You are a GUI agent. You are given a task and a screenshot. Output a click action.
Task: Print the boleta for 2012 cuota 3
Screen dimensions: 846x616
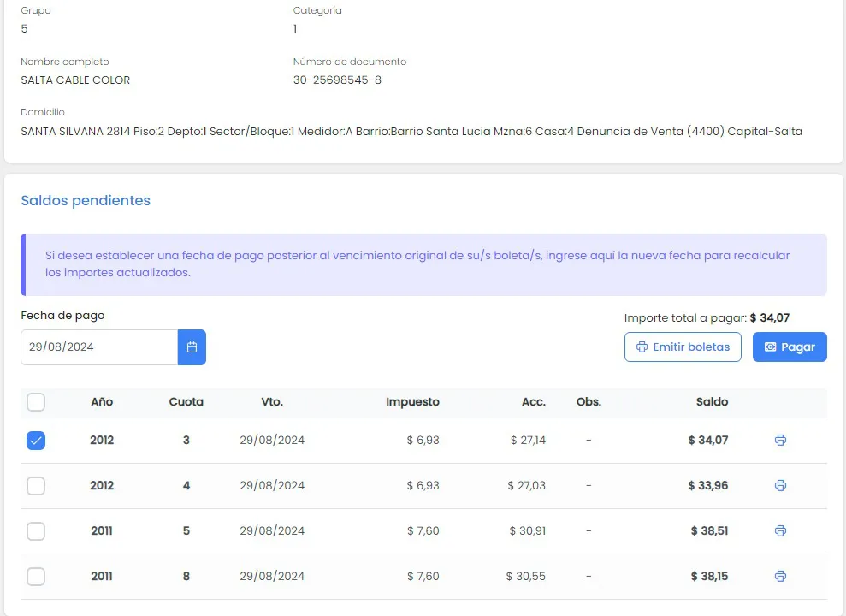pyautogui.click(x=780, y=441)
